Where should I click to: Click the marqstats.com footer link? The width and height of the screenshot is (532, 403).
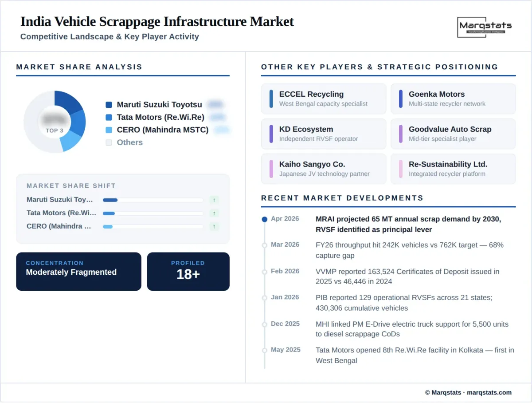click(x=489, y=392)
